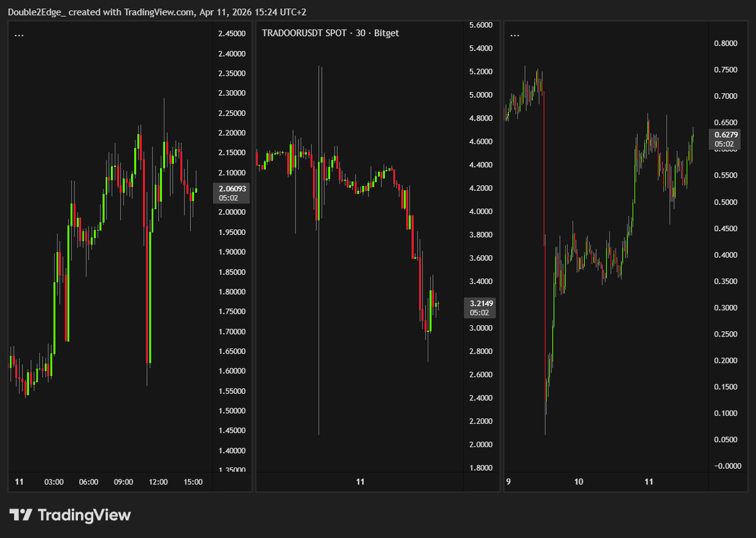Click the 2.45000 price level on left chart
The height and width of the screenshot is (538, 756).
tap(232, 33)
